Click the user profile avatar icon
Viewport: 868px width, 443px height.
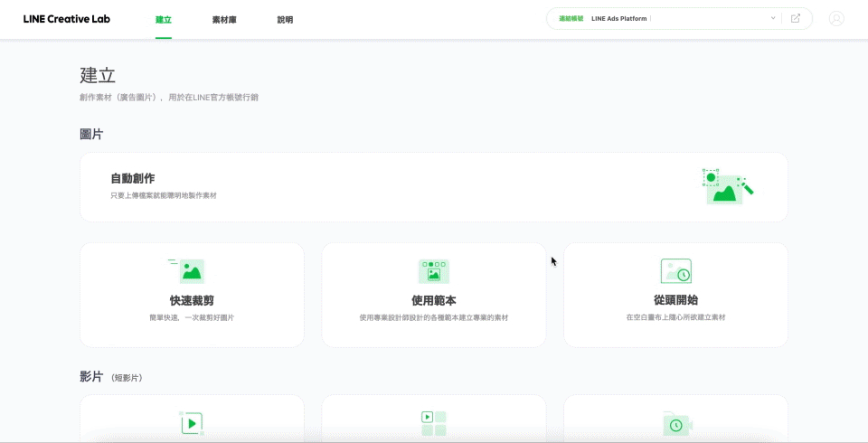[836, 18]
